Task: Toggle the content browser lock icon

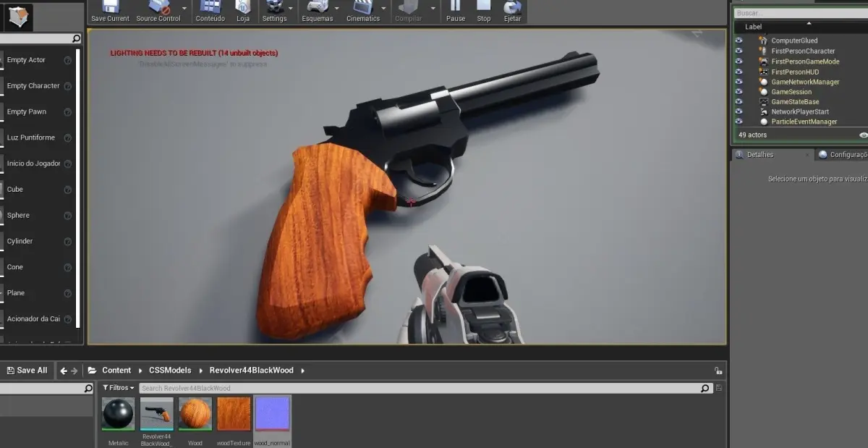Action: point(718,371)
